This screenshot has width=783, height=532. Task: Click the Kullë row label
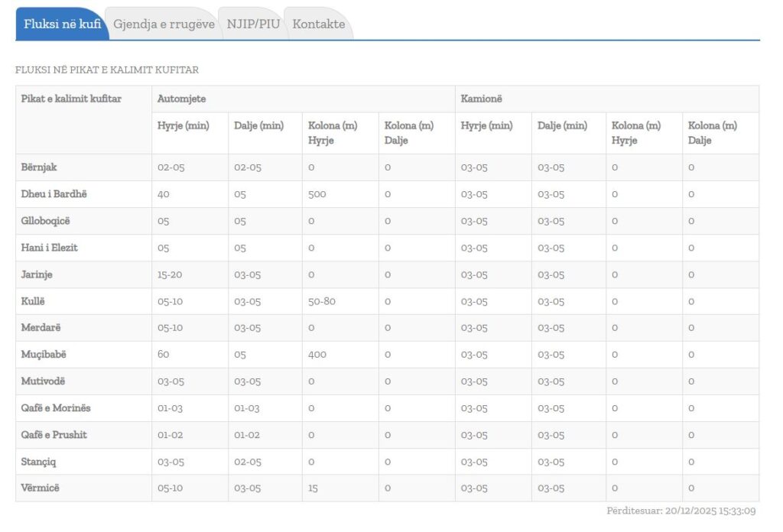tap(34, 301)
